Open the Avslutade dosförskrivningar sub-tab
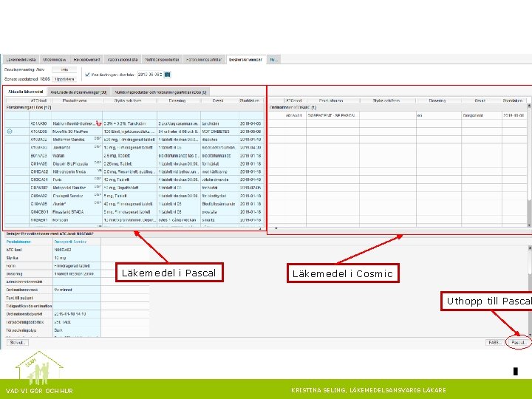Viewport: 532px width, 399px height. [x=78, y=92]
